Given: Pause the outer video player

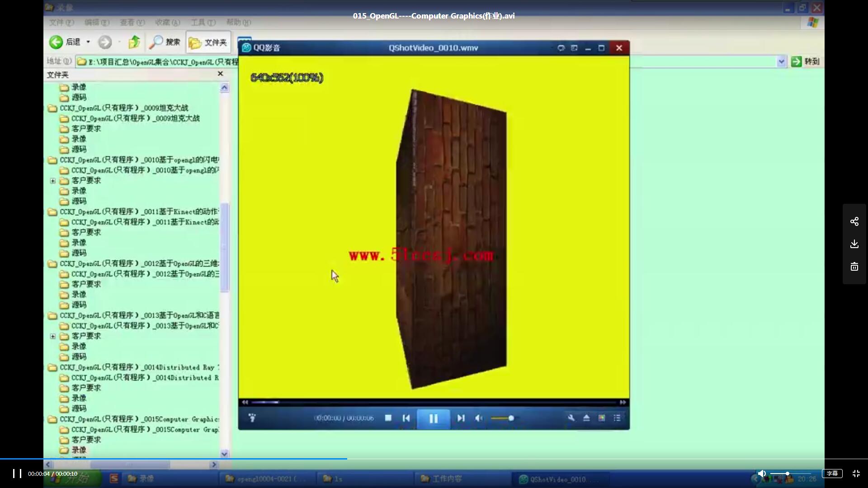Looking at the screenshot, I should tap(17, 474).
